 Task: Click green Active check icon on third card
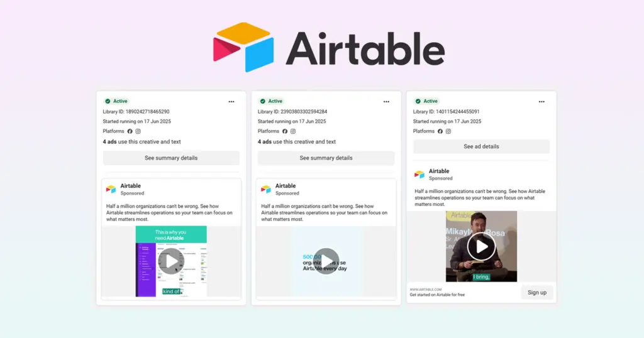pyautogui.click(x=418, y=101)
